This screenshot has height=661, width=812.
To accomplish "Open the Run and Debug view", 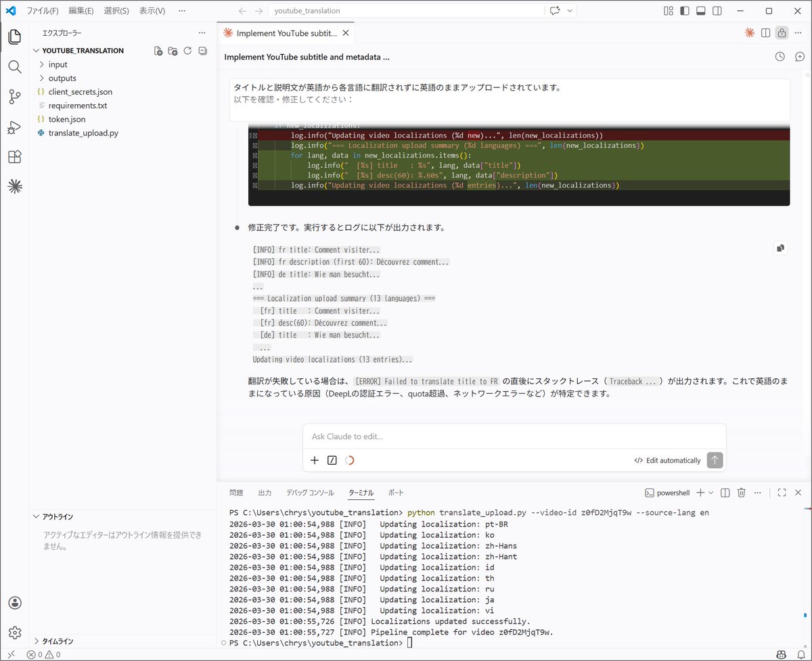I will (x=14, y=127).
